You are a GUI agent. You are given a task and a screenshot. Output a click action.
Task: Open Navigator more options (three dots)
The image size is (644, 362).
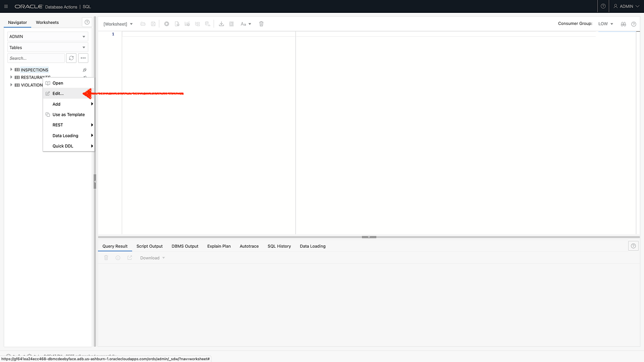[x=83, y=58]
